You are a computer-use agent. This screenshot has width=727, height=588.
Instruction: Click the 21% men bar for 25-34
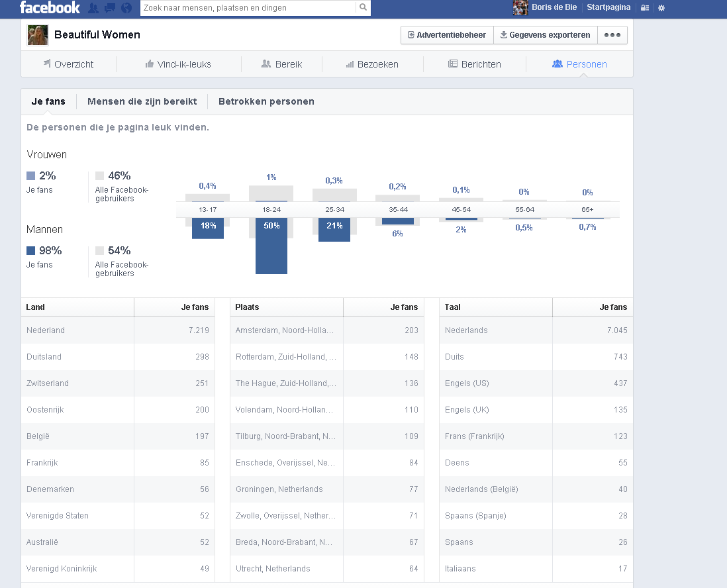point(334,230)
